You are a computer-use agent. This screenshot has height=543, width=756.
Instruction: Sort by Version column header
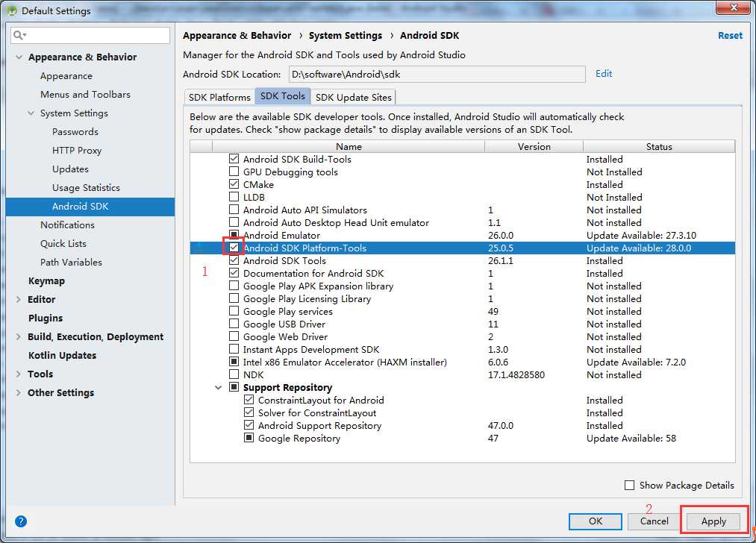coord(534,146)
